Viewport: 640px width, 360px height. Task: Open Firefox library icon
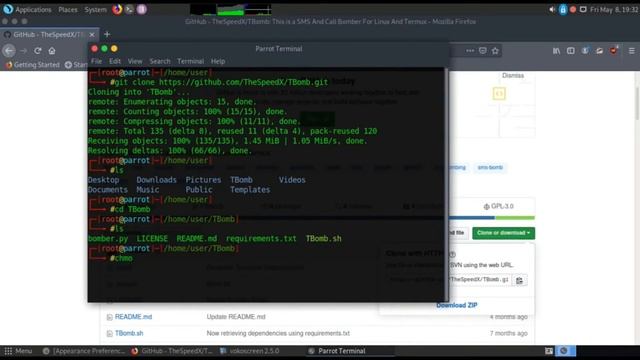pos(556,51)
